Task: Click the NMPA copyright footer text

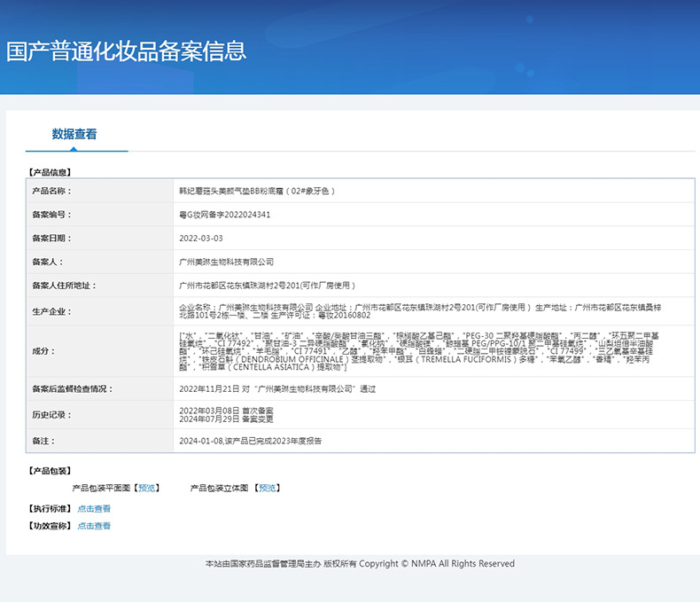Action: coord(360,564)
